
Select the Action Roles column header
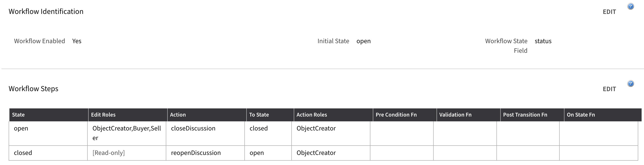click(x=333, y=115)
